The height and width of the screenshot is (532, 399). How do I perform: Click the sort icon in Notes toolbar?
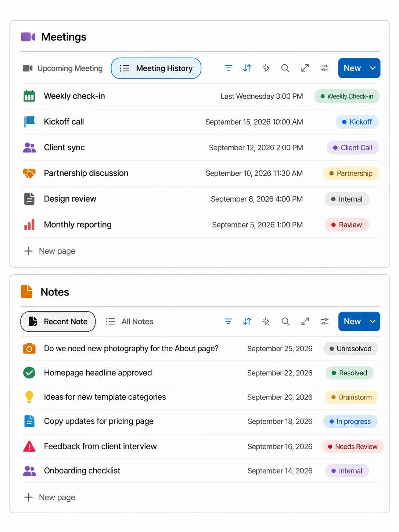click(x=247, y=321)
